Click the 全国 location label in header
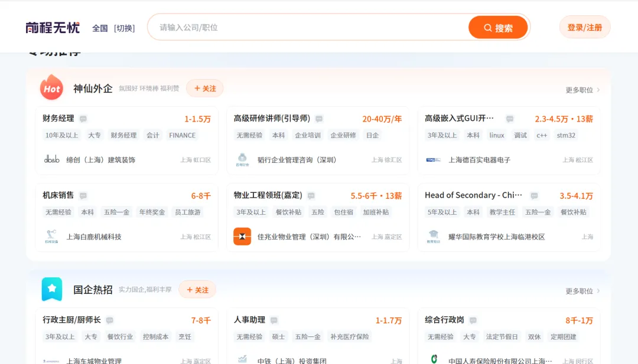 click(x=100, y=28)
